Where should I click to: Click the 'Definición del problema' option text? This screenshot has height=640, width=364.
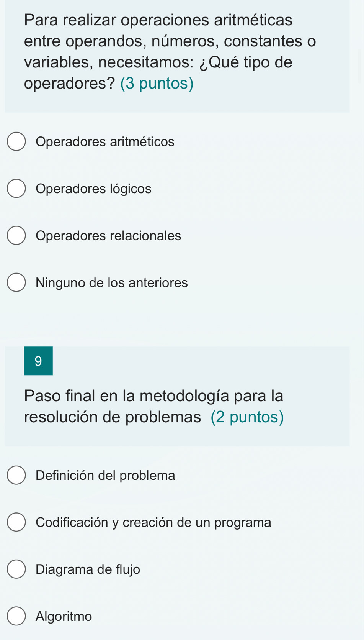(105, 475)
